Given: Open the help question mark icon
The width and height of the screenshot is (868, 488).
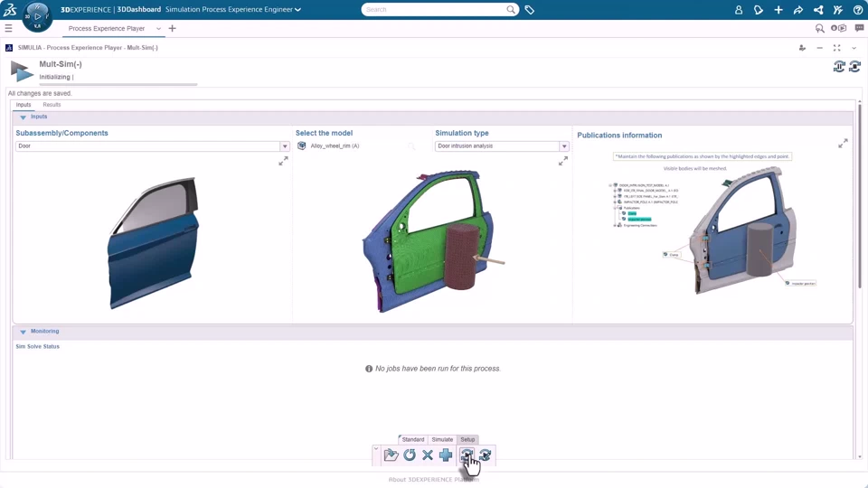Looking at the screenshot, I should pos(858,9).
